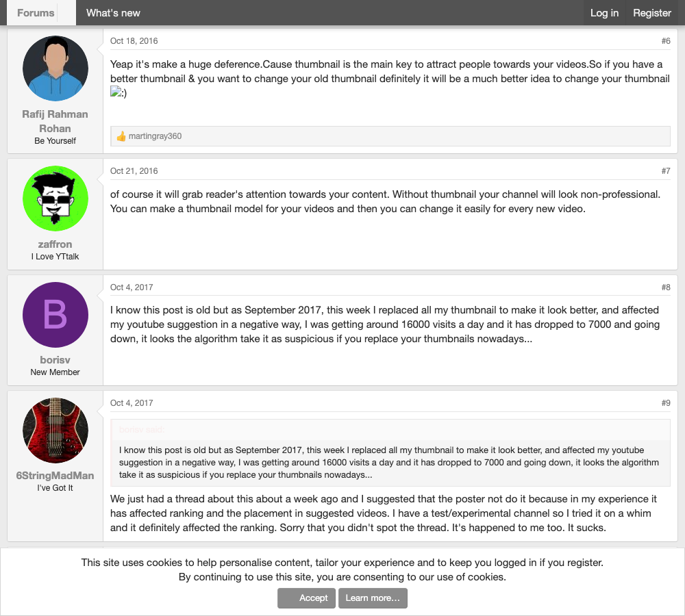Open the post #7 permalink

point(665,171)
